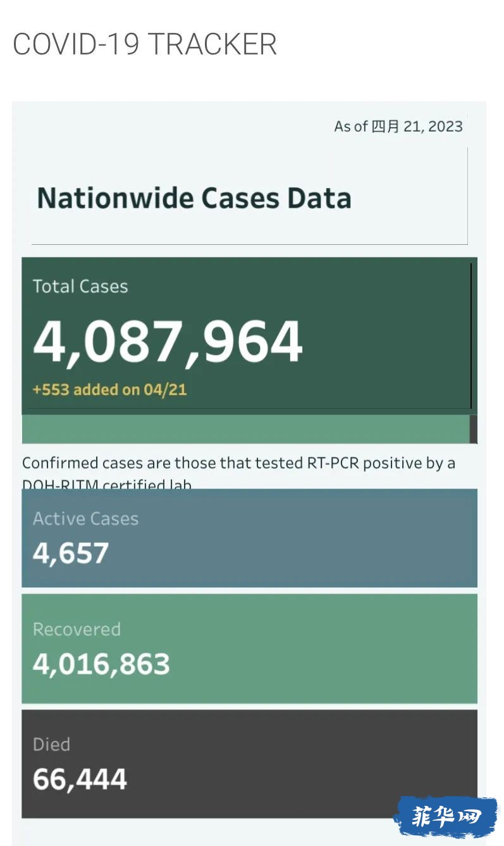Open the Died dark gray card
Viewport: 504px width, 846px height.
click(249, 764)
